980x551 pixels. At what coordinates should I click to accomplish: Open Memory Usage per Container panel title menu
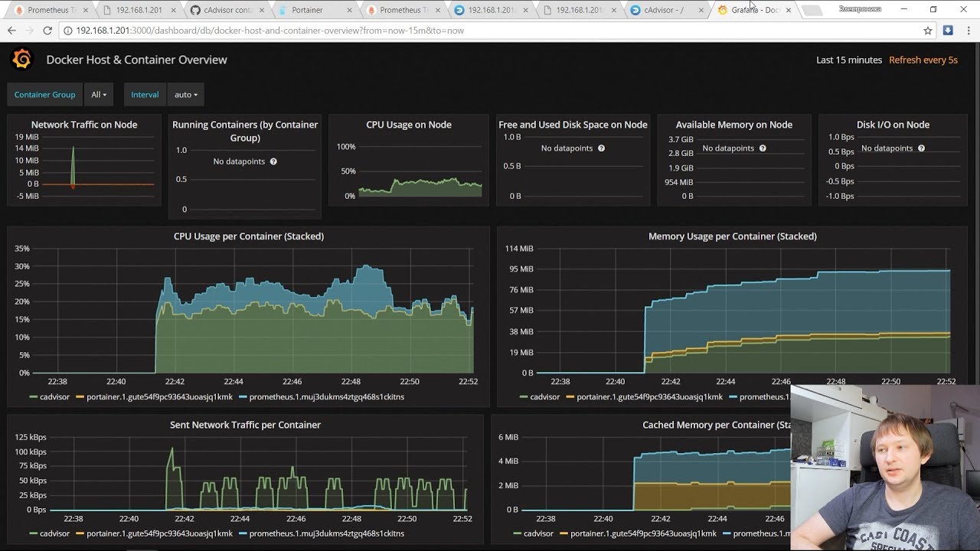(x=733, y=236)
